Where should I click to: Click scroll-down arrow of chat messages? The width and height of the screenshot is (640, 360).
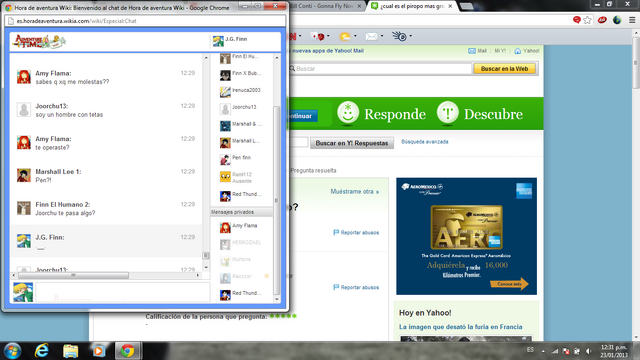tap(206, 267)
